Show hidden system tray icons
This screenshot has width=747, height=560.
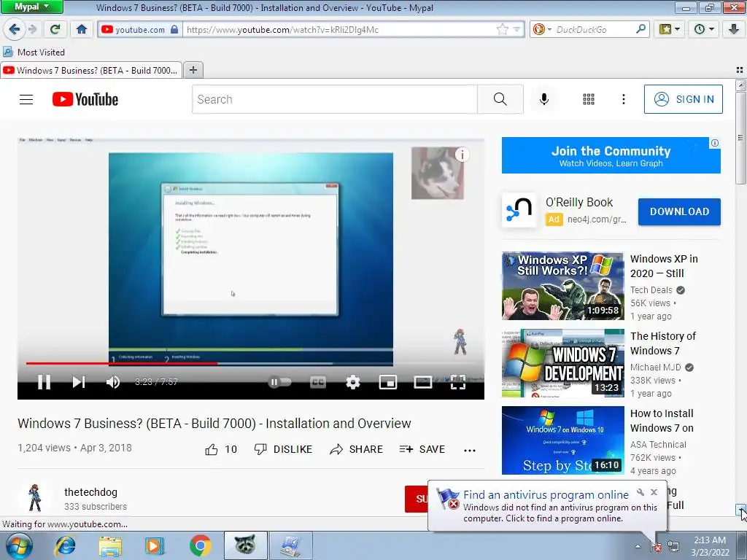pyautogui.click(x=638, y=546)
